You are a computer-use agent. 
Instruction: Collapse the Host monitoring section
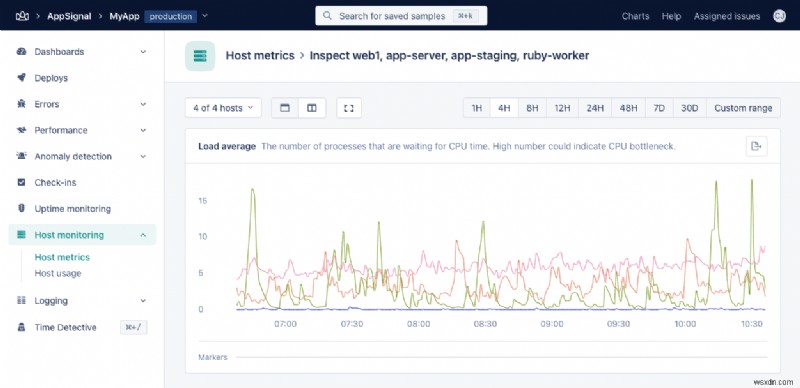point(143,235)
